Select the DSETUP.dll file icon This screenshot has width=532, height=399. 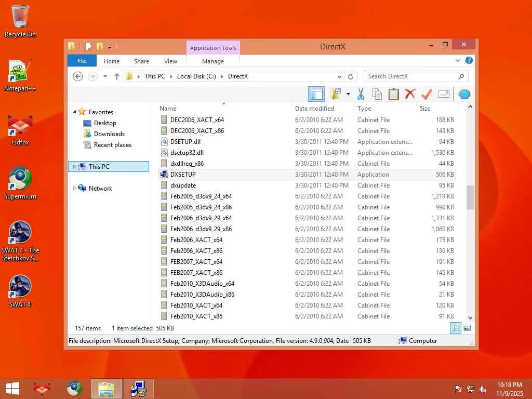(164, 141)
